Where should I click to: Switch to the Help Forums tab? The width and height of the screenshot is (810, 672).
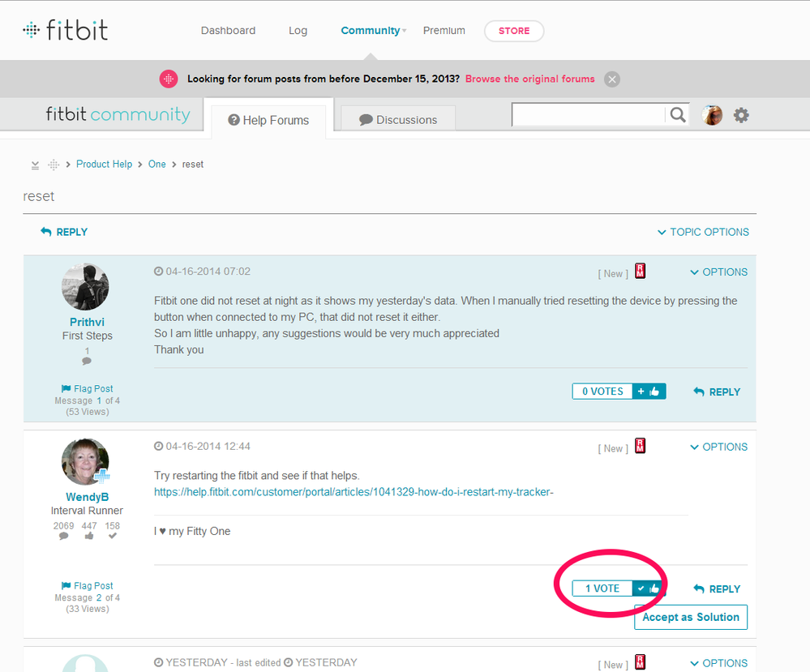click(x=268, y=120)
